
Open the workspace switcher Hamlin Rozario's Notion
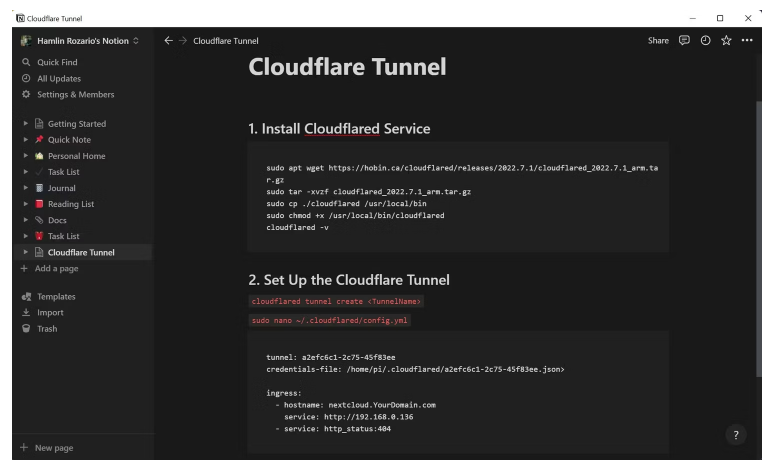(80, 41)
